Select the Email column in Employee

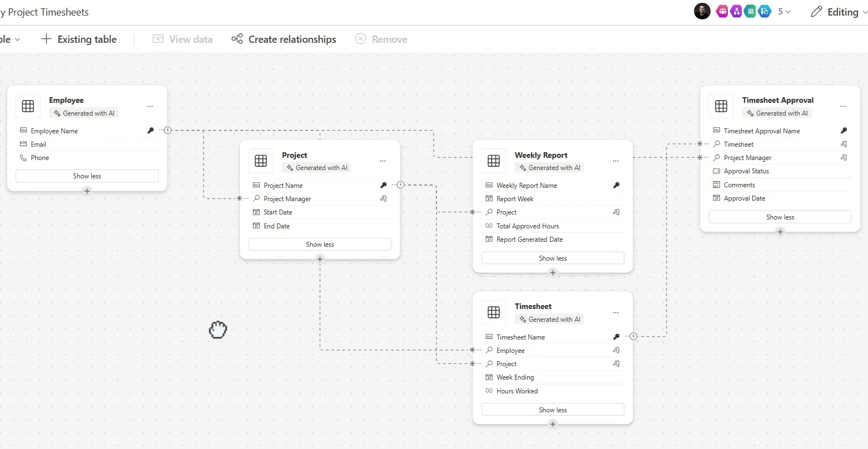(x=87, y=144)
